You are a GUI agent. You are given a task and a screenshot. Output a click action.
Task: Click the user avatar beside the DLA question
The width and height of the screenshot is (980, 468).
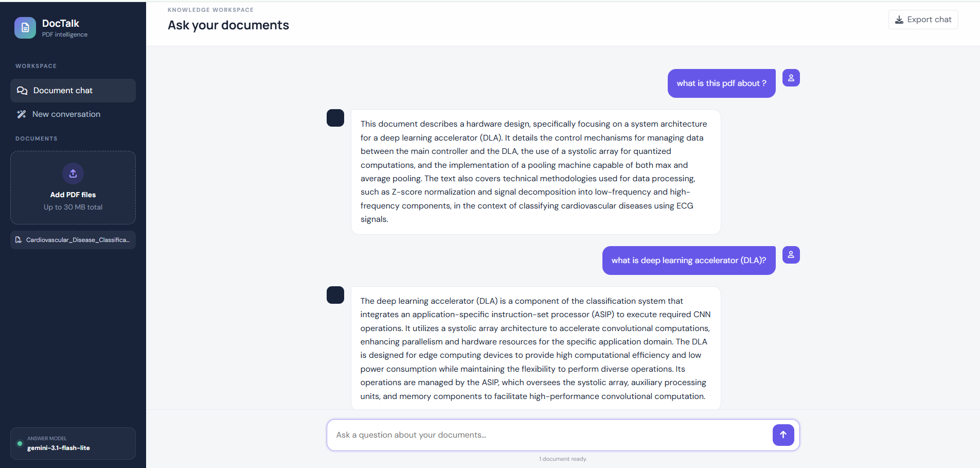point(791,255)
